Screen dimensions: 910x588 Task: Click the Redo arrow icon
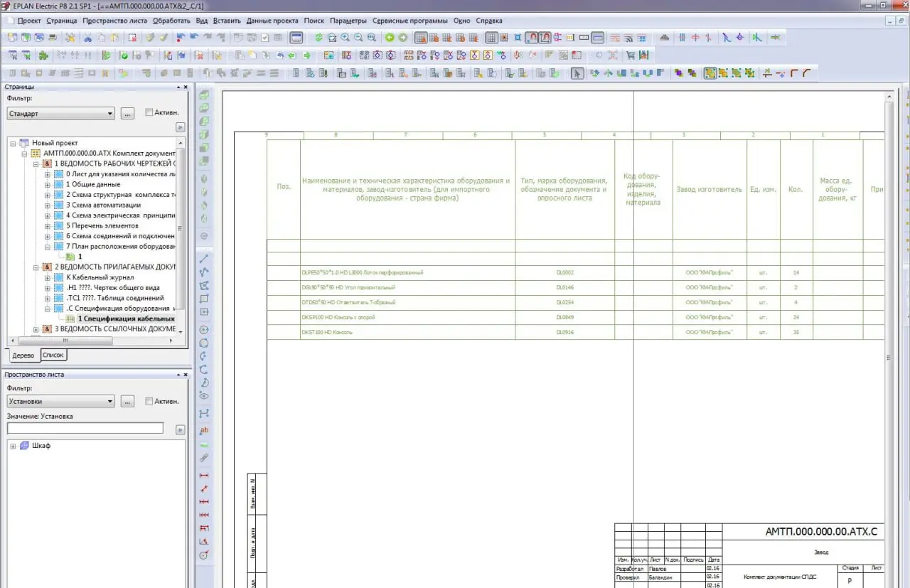(x=208, y=38)
